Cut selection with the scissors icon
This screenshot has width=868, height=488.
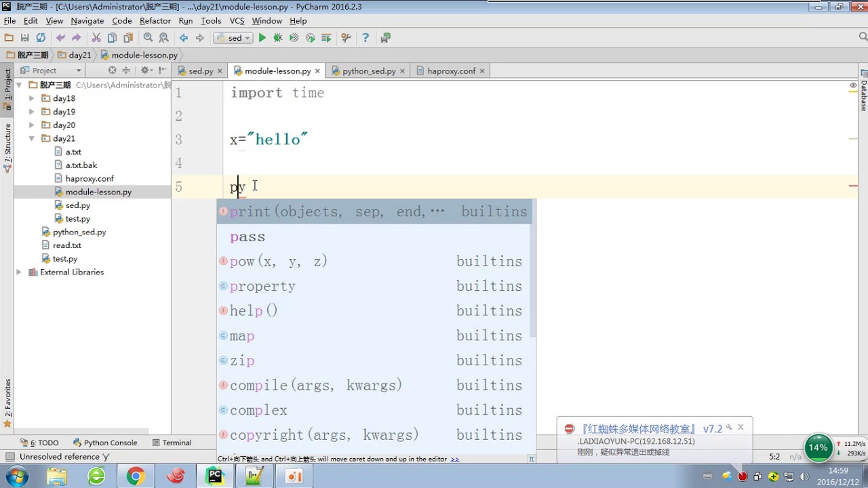click(96, 38)
